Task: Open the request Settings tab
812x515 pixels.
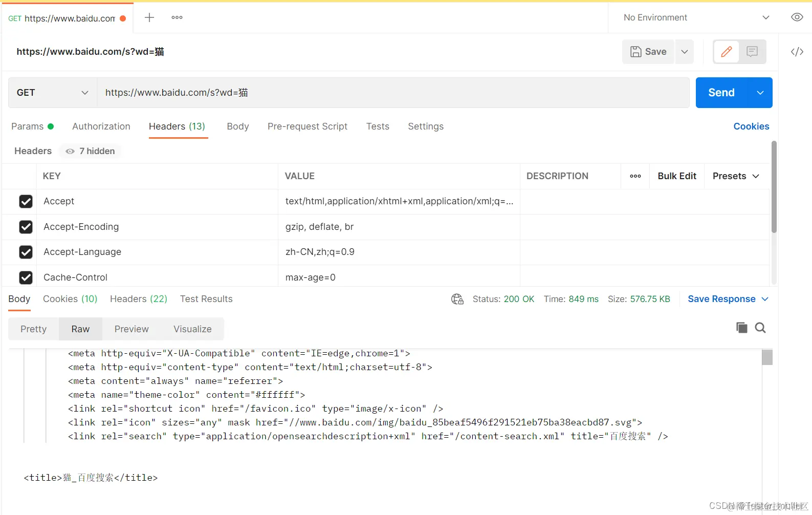Action: [426, 126]
